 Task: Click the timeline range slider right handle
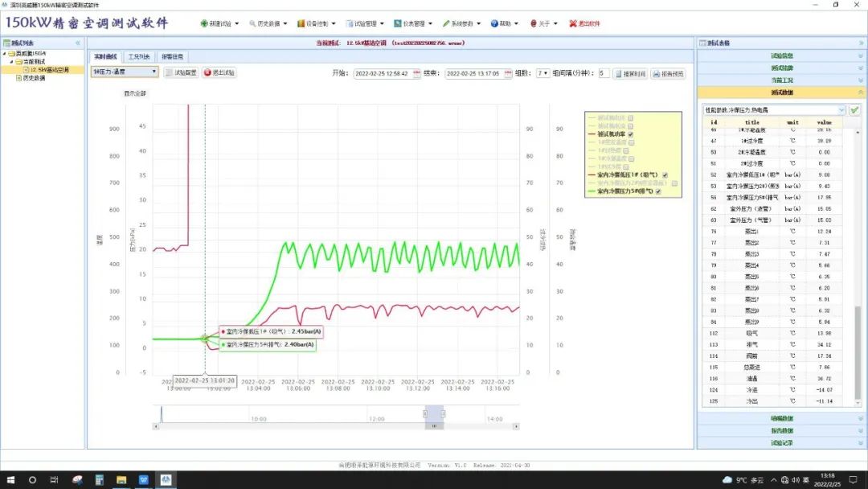tap(443, 413)
